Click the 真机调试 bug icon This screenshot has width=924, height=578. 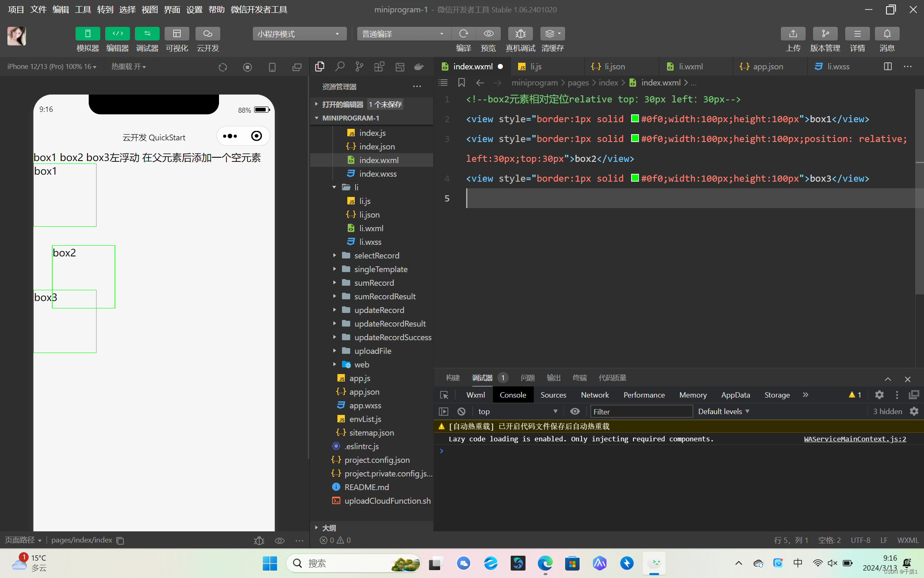[520, 33]
